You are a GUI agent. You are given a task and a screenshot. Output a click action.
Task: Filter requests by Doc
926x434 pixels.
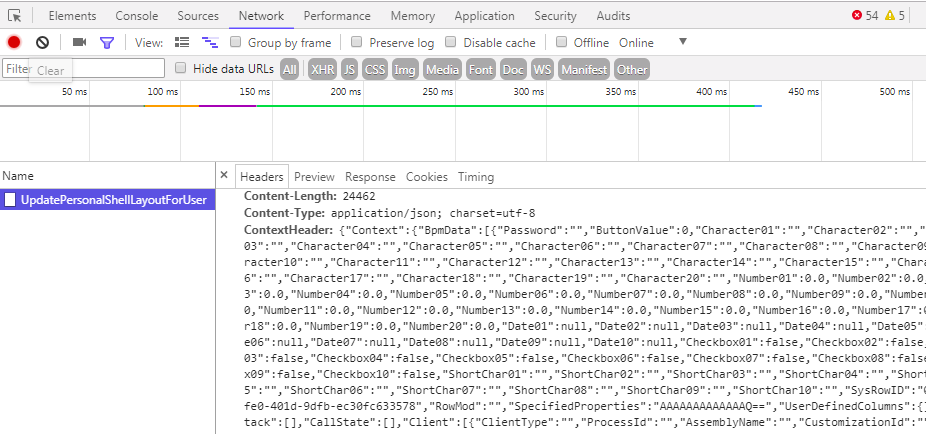pyautogui.click(x=513, y=70)
